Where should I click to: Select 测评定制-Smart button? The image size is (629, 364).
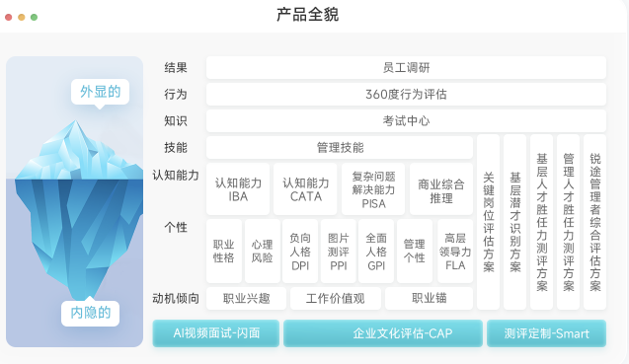pos(546,333)
